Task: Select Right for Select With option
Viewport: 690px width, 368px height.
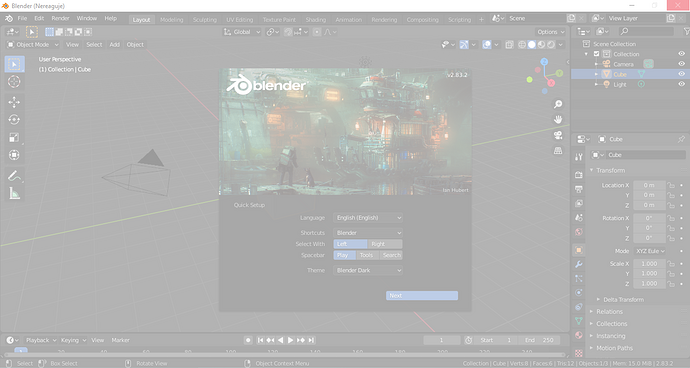Action: [385, 244]
